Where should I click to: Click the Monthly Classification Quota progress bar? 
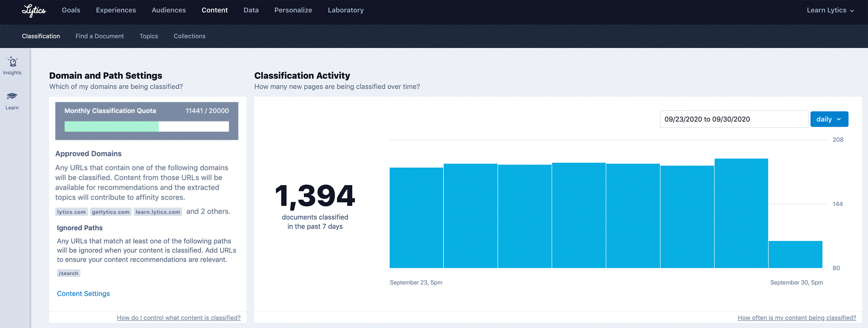147,126
